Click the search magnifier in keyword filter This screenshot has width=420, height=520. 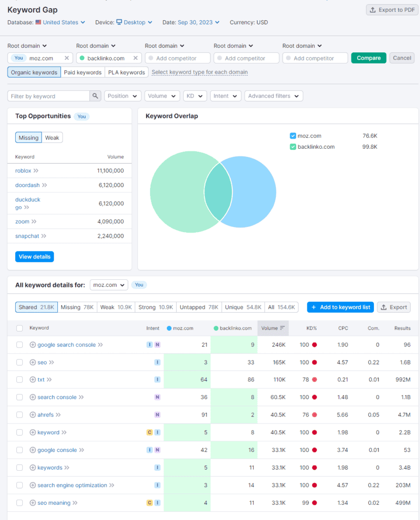click(96, 95)
